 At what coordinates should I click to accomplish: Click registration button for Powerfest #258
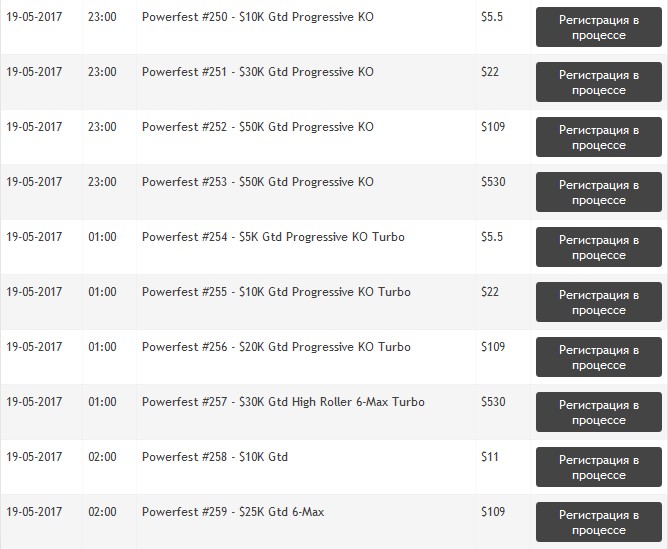click(x=599, y=467)
